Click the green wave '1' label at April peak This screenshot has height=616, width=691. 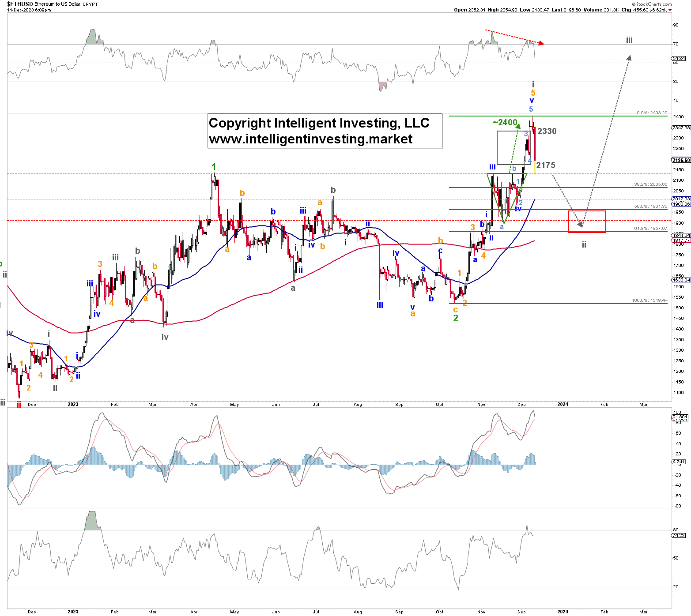(x=214, y=167)
